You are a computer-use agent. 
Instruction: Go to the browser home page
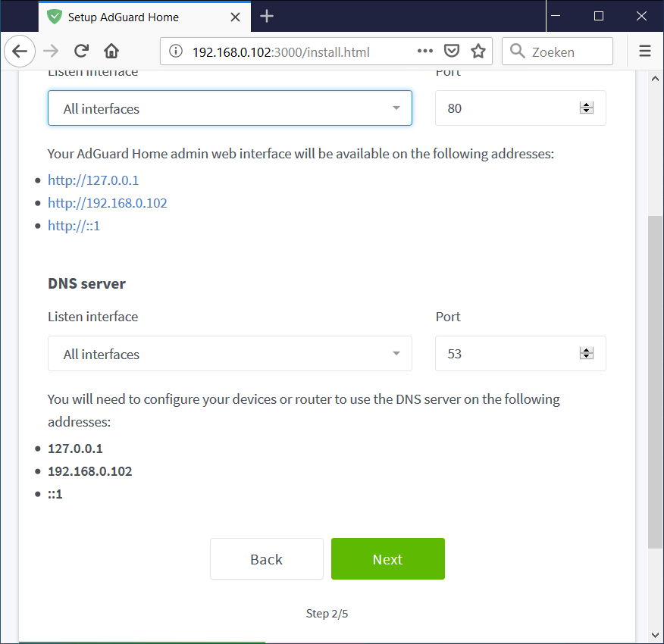pyautogui.click(x=111, y=52)
